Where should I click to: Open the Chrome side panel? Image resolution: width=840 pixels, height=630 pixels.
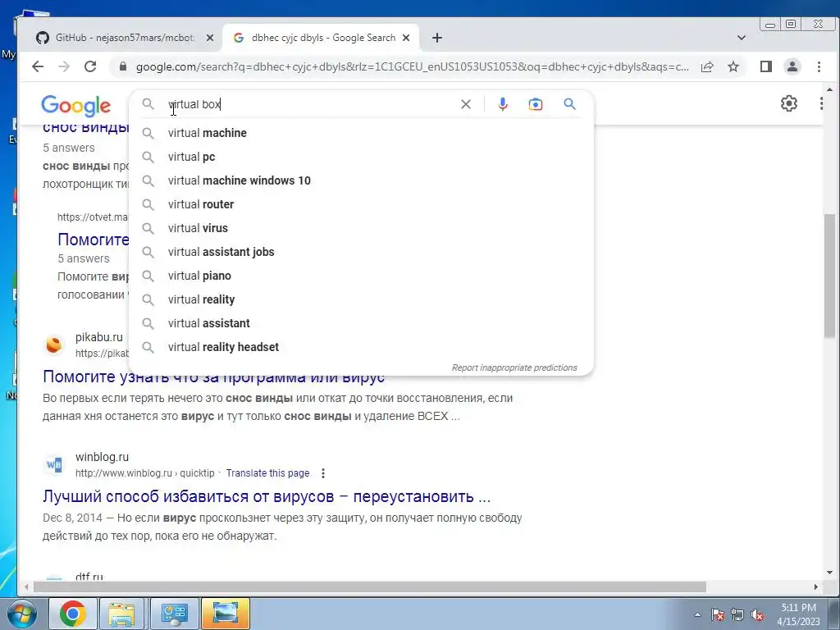[766, 66]
